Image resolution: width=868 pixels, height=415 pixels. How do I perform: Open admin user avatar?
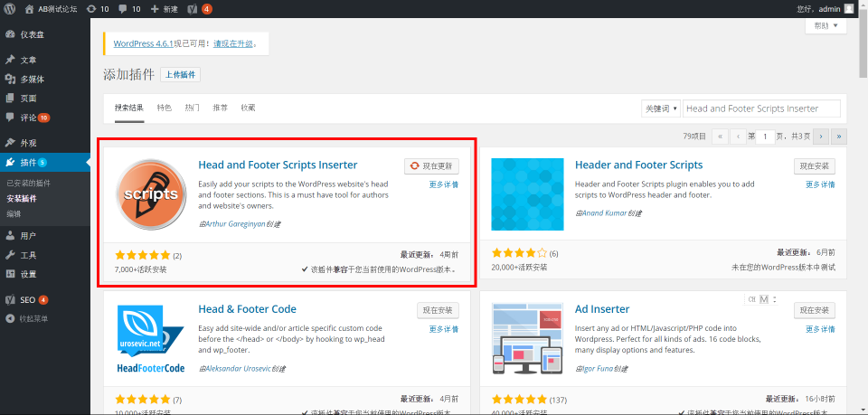849,9
